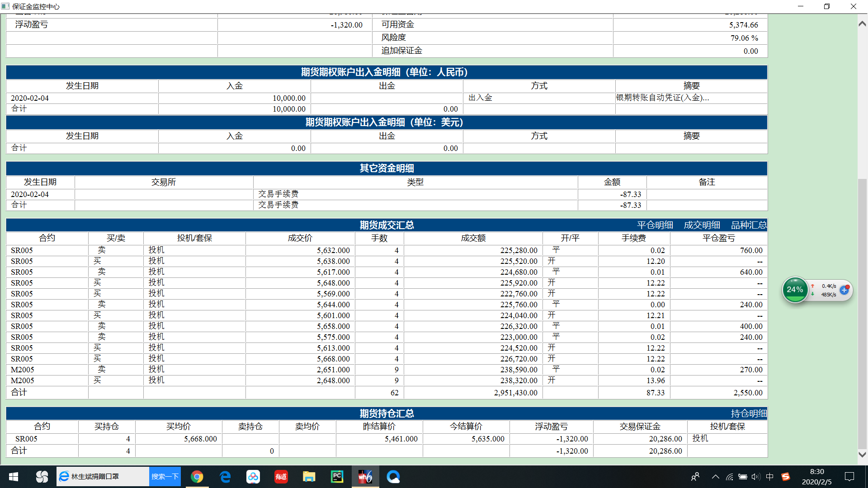
Task: Click the green 24% memory accelerator ball
Action: (x=795, y=290)
